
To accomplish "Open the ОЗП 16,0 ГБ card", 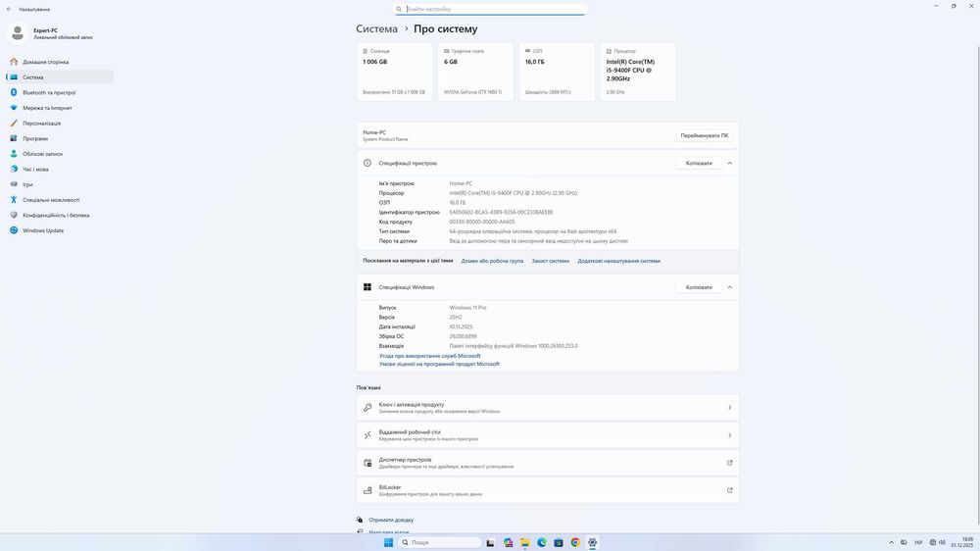I will pos(557,72).
